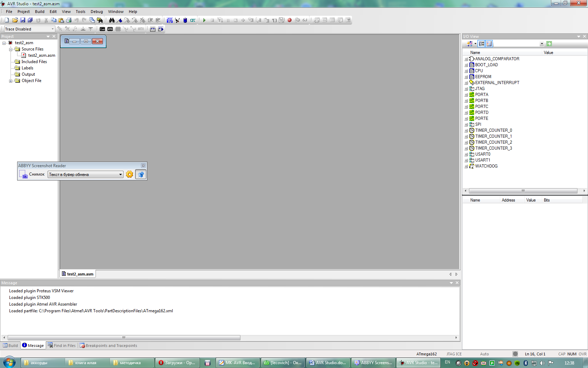This screenshot has width=588, height=368.
Task: Restore the minimized document window
Action: click(86, 41)
